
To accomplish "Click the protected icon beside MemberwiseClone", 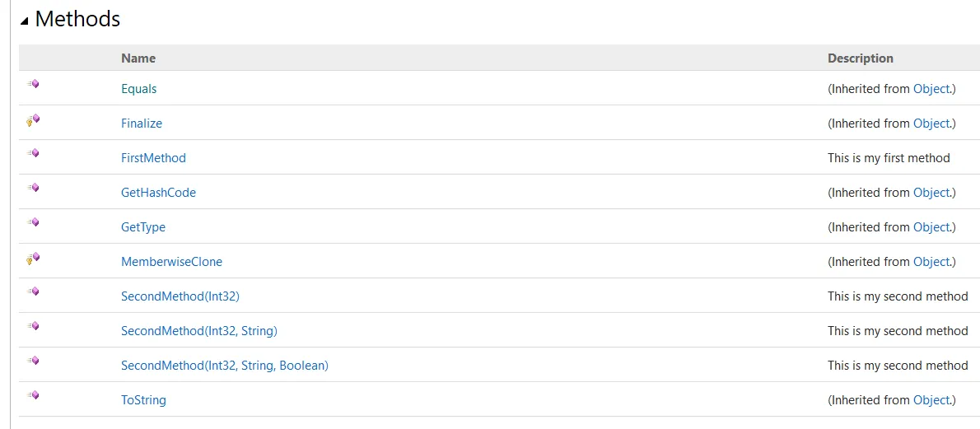I will tap(33, 259).
